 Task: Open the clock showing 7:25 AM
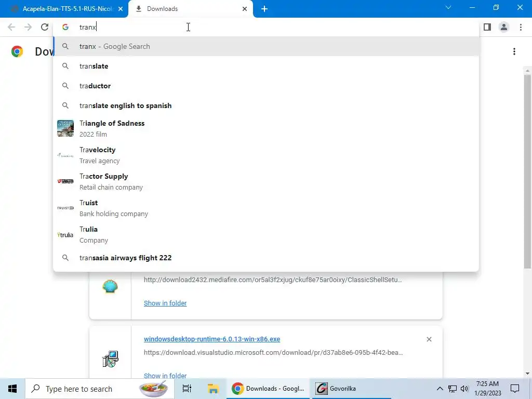click(x=487, y=389)
